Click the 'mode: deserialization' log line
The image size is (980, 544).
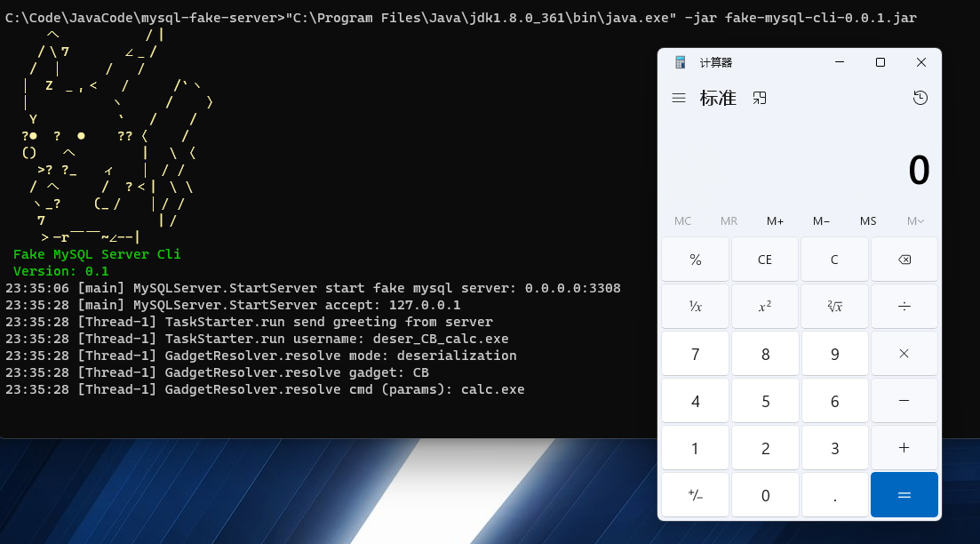click(260, 356)
